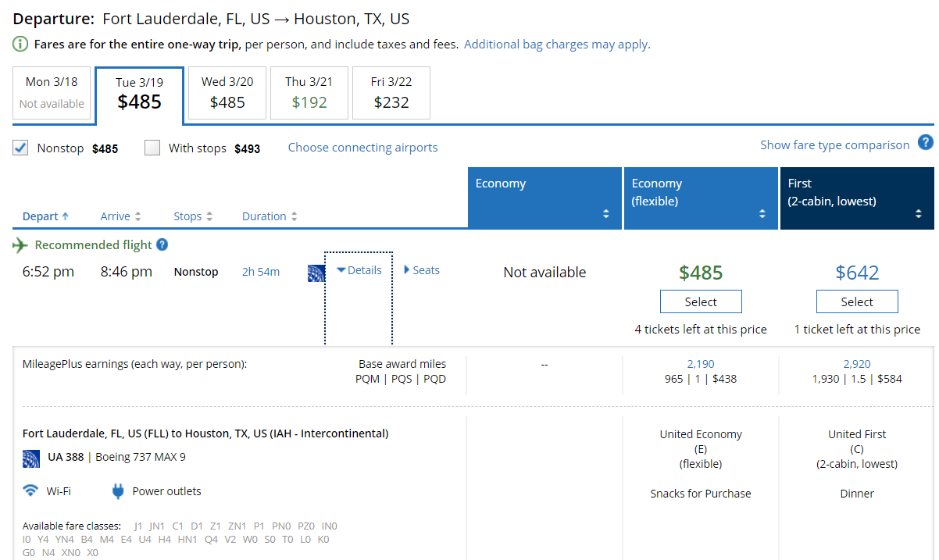The height and width of the screenshot is (560, 939).
Task: Click the Fort Lauderdale to Houston route heading
Action: point(205,433)
